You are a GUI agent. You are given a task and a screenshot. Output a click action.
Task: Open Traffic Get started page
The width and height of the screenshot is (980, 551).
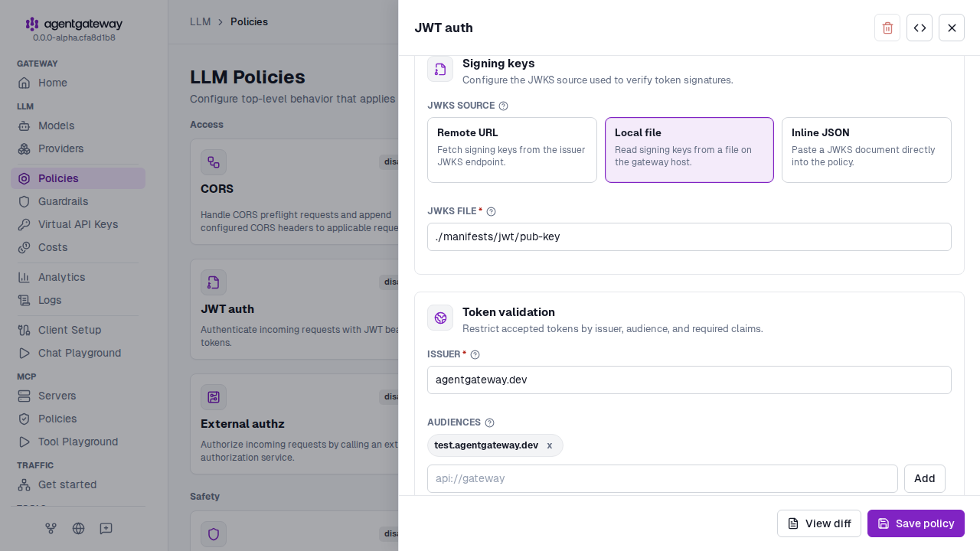point(78,484)
